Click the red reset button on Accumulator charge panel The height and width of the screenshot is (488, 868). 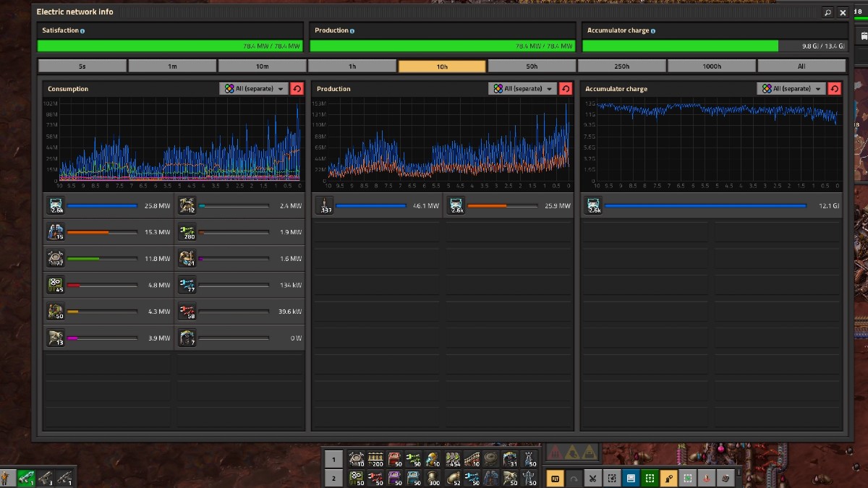[x=835, y=89]
